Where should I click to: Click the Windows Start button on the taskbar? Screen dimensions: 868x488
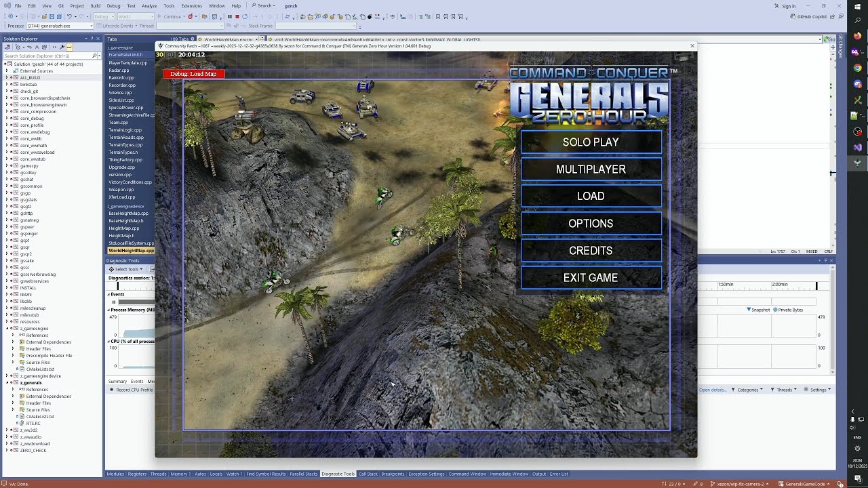pyautogui.click(x=857, y=6)
